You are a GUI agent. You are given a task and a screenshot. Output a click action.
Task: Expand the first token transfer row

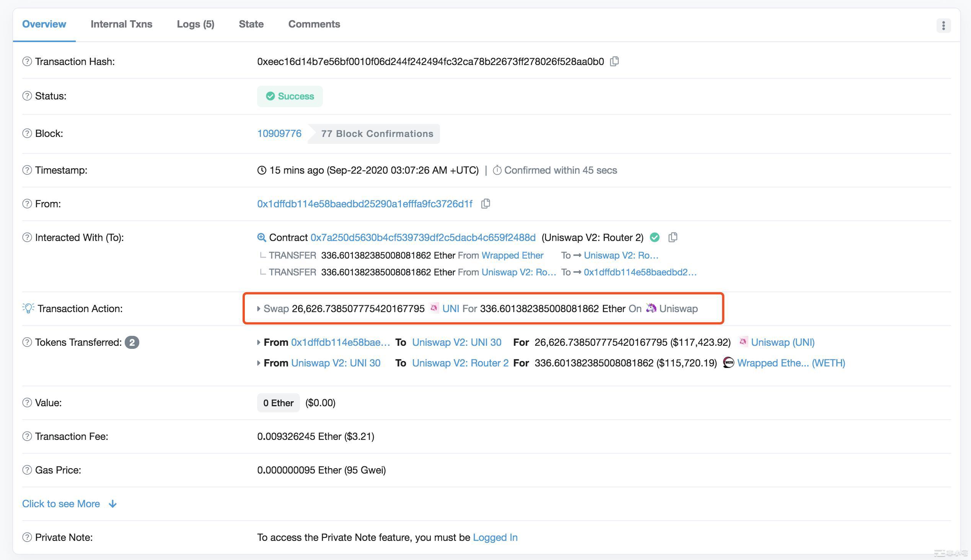[x=259, y=342]
